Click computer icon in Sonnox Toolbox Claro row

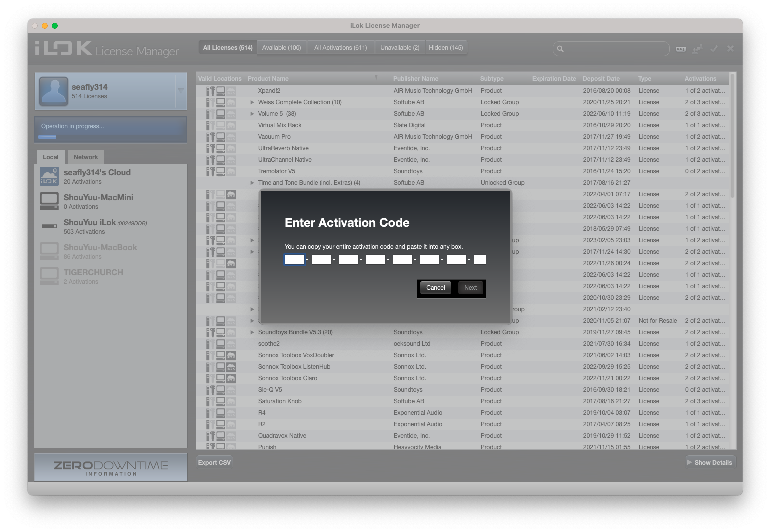(x=220, y=378)
